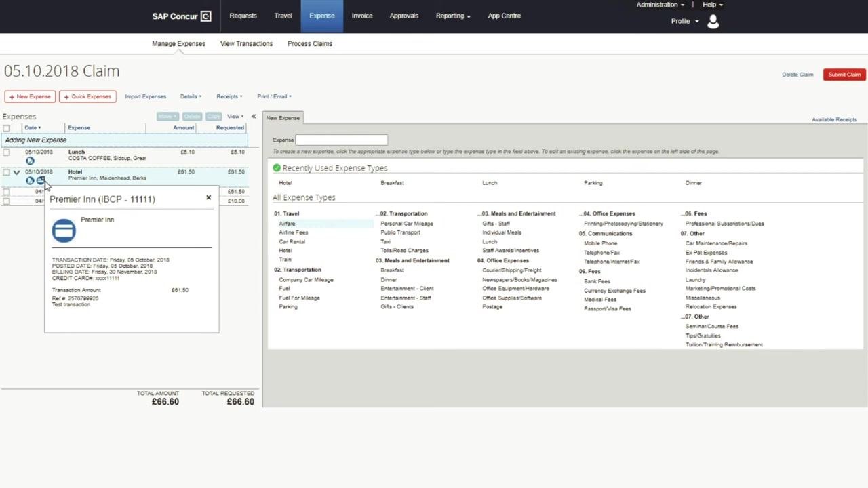Tick the checkbox on the £51.50 expense row

click(x=7, y=192)
